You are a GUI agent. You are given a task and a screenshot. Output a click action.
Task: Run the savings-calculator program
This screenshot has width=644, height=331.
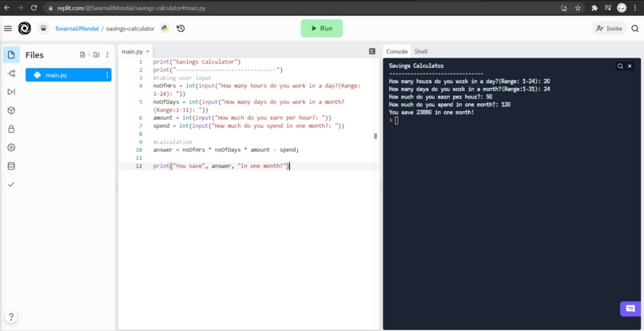click(321, 28)
